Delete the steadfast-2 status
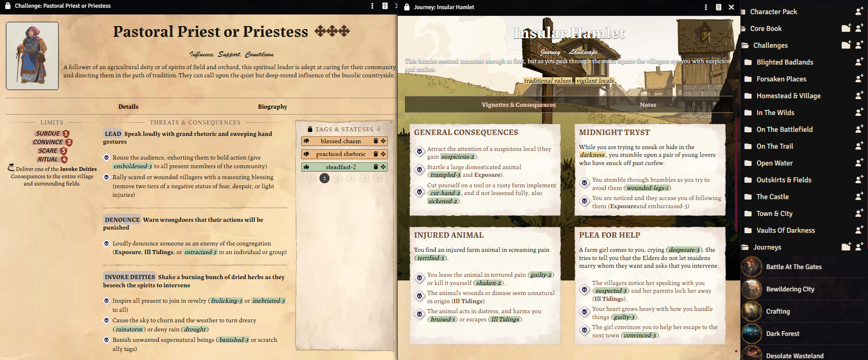868x360 pixels. pos(376,167)
